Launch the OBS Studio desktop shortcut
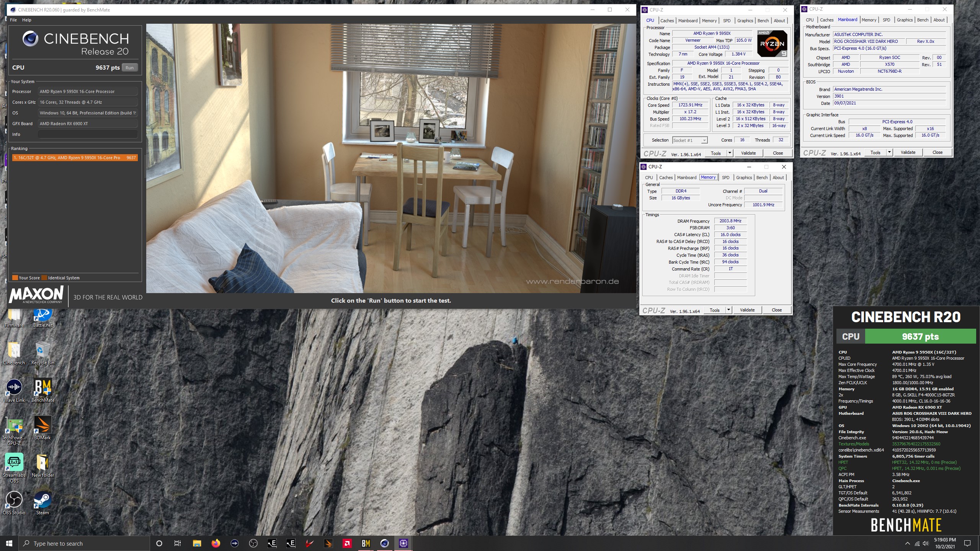The image size is (980, 551). coord(14,503)
